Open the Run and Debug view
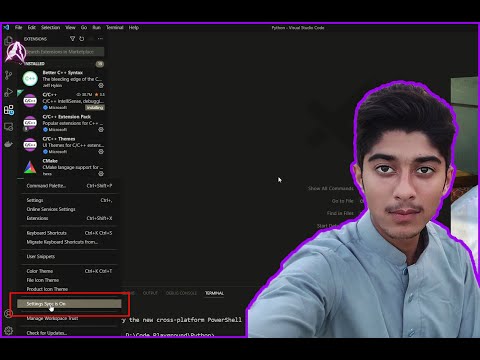The width and height of the screenshot is (480, 360). (x=9, y=92)
